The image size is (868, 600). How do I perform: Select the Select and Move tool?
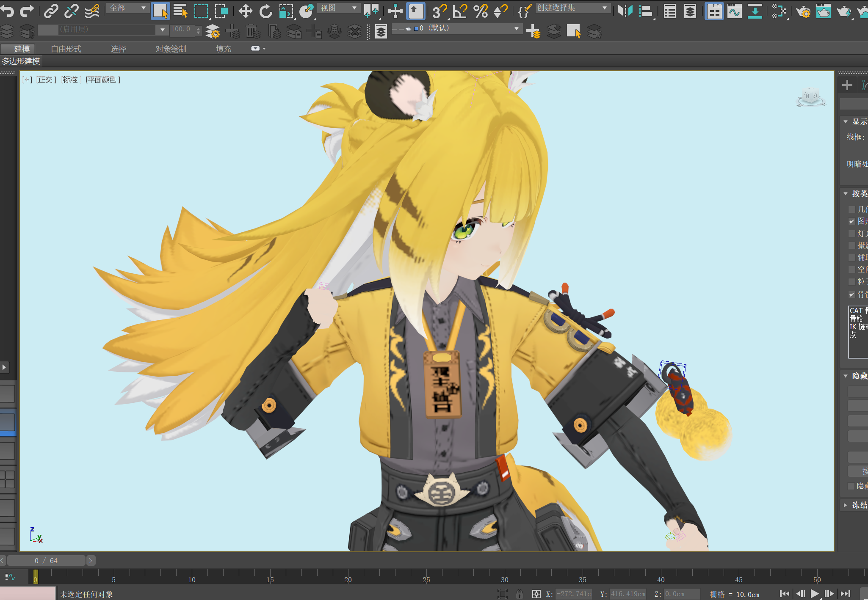pyautogui.click(x=246, y=11)
